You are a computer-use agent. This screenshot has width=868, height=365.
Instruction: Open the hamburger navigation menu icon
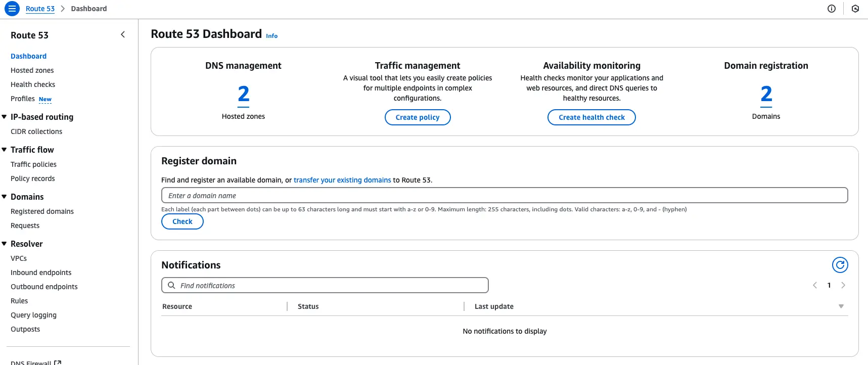pyautogui.click(x=12, y=9)
